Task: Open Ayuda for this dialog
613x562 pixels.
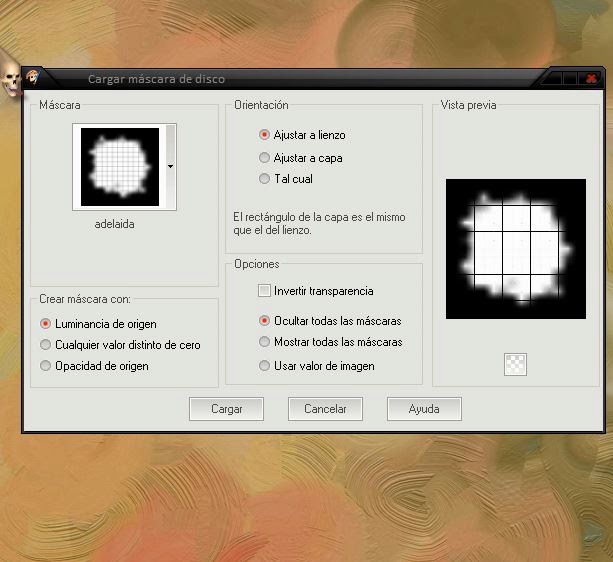Action: pyautogui.click(x=424, y=409)
